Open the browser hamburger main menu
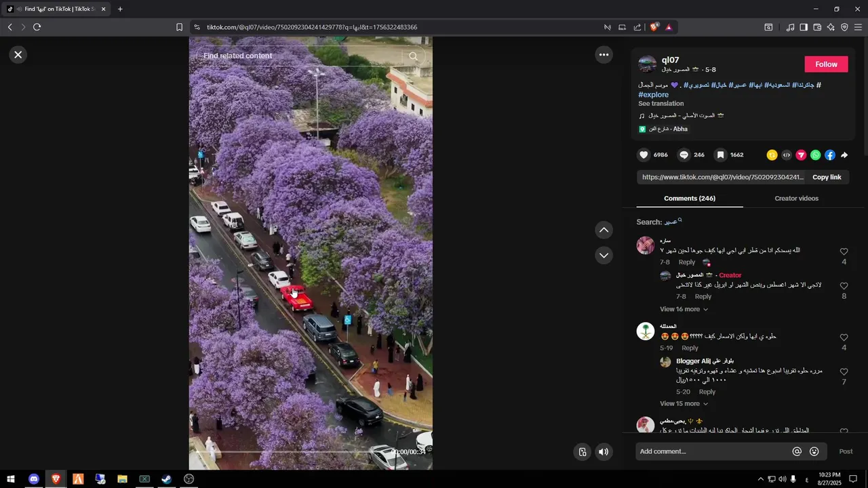Screen dimensions: 868x488 [x=858, y=27]
